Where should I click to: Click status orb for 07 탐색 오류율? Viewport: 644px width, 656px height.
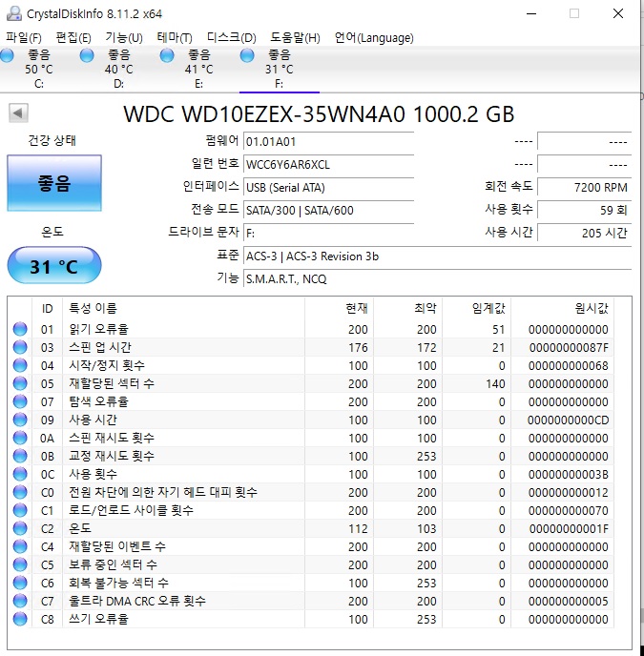(x=20, y=401)
